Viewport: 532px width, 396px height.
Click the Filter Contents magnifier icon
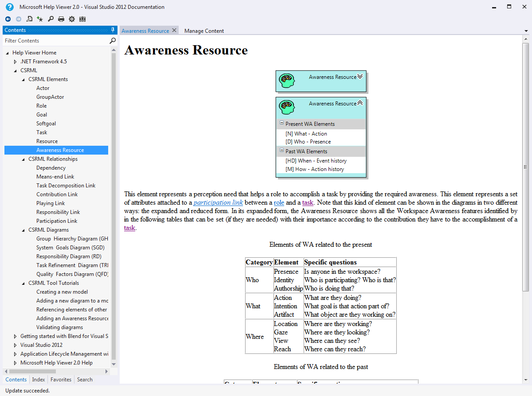[x=113, y=41]
